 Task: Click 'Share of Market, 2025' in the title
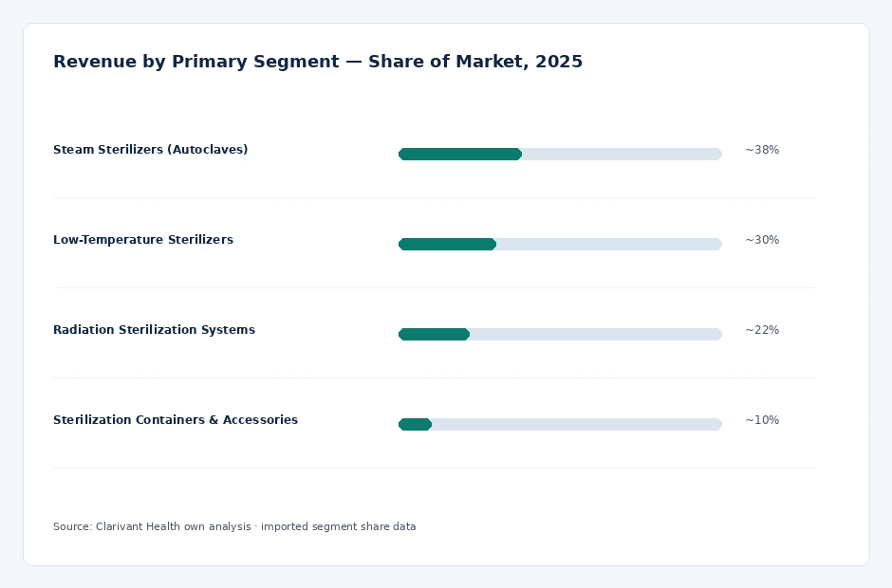(x=475, y=62)
